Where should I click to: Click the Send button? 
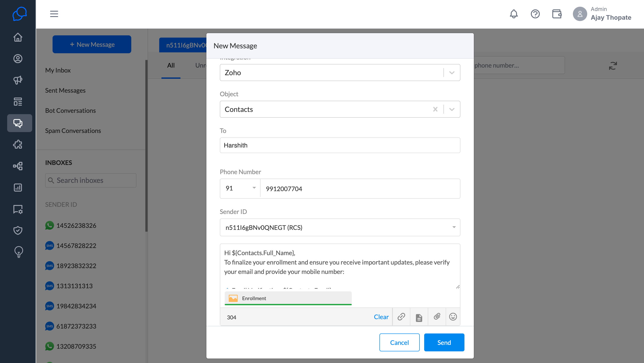coord(444,342)
